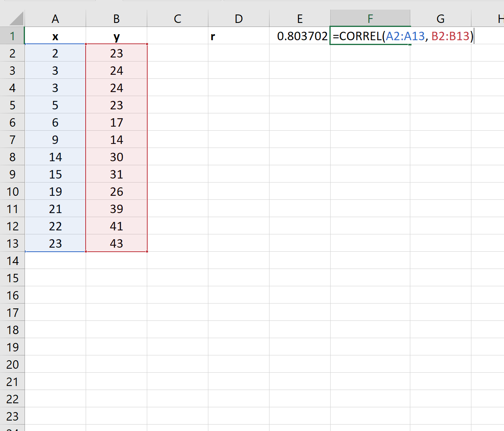Click cell B11 containing value 39
The image size is (504, 431).
[116, 209]
